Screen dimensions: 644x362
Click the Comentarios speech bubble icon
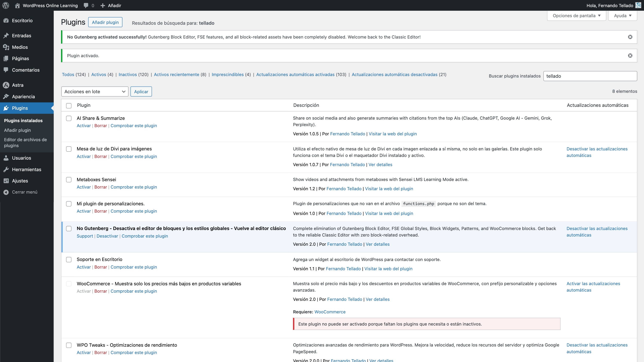pyautogui.click(x=6, y=70)
